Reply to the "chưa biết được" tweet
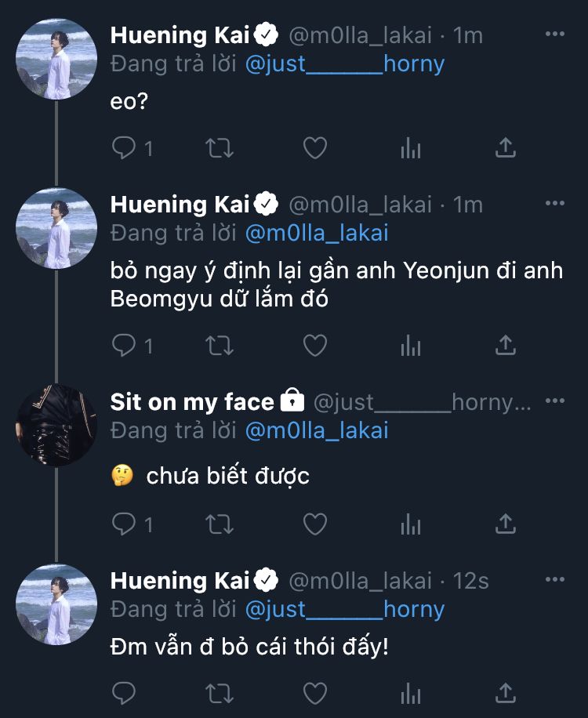The height and width of the screenshot is (718, 588). tap(124, 523)
